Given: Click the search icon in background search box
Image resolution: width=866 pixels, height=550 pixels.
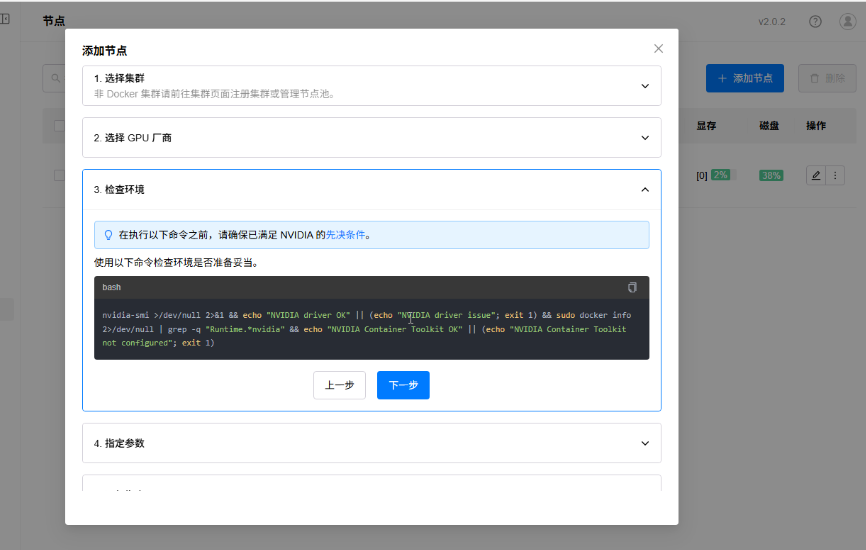Looking at the screenshot, I should click(x=56, y=78).
